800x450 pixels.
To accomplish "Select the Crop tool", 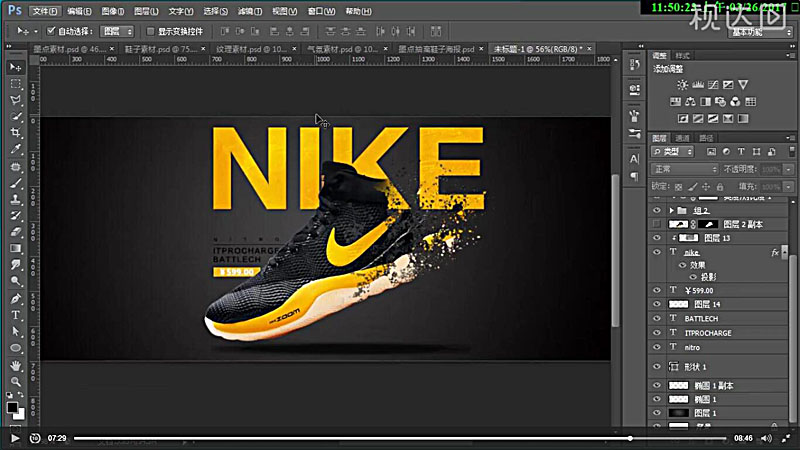I will tap(16, 133).
